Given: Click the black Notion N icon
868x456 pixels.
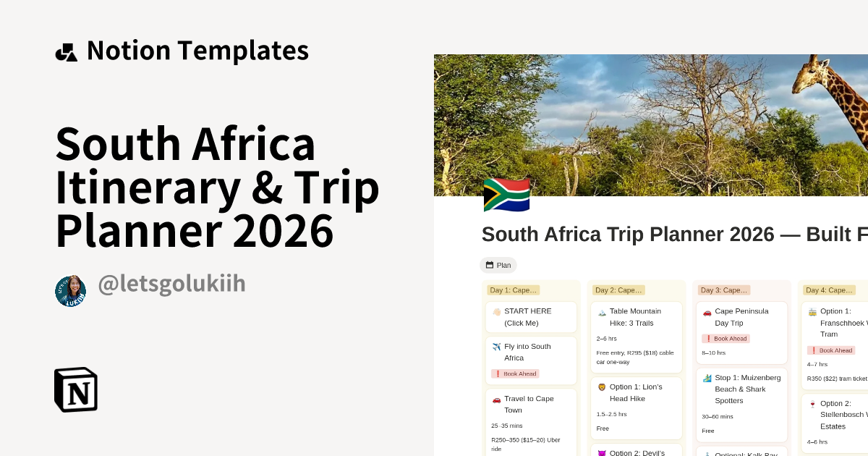Looking at the screenshot, I should [x=75, y=389].
